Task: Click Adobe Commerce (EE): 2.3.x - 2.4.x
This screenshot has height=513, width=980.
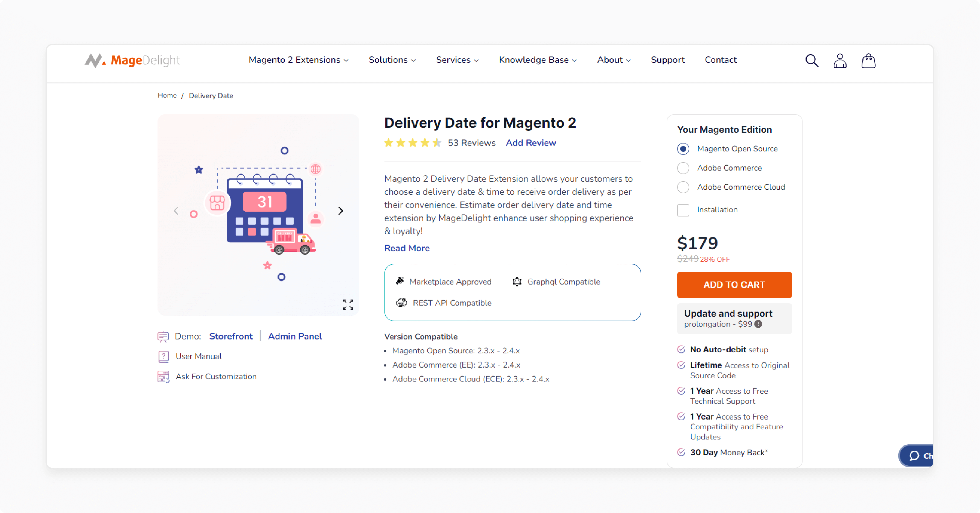Action: pyautogui.click(x=456, y=365)
